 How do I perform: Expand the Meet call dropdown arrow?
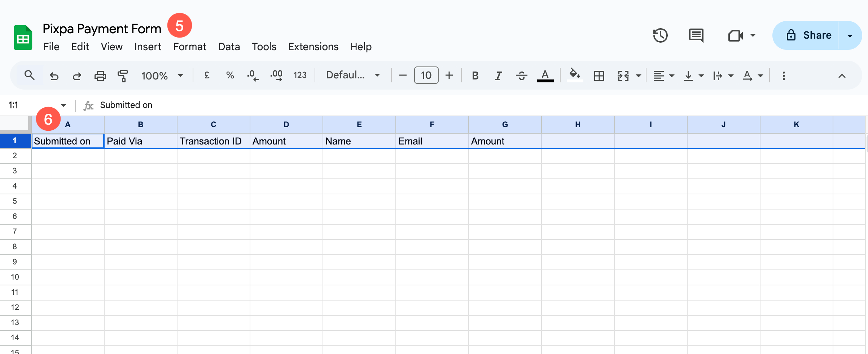pos(753,35)
